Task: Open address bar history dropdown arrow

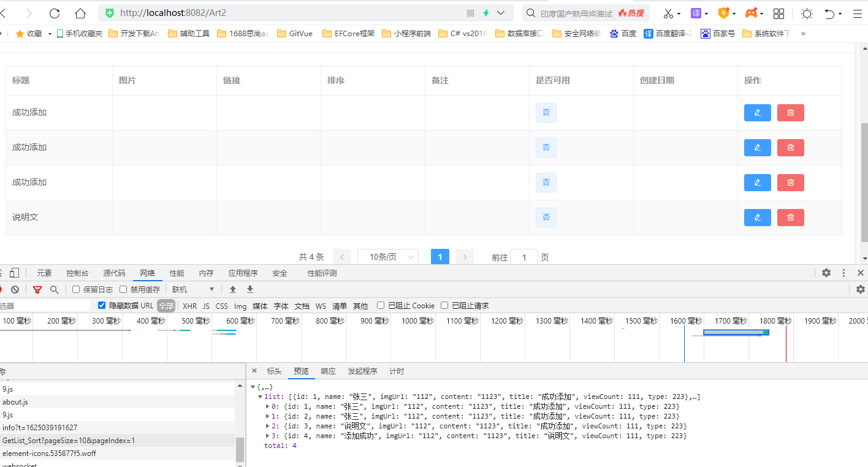Action: [501, 13]
